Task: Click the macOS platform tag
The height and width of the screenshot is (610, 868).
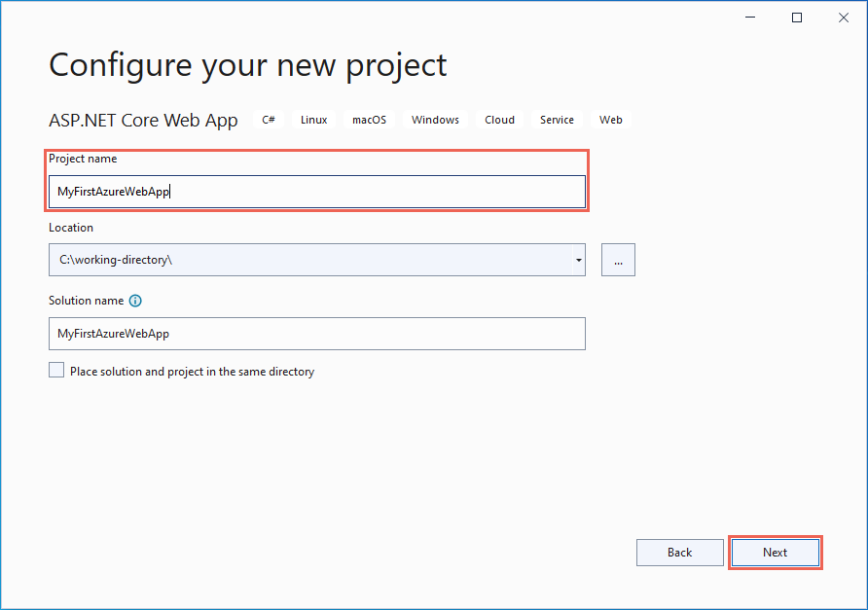Action: 369,120
